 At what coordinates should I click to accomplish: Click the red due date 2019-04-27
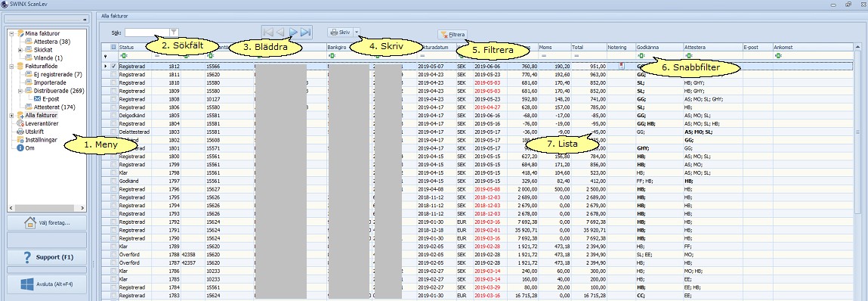pos(487,107)
